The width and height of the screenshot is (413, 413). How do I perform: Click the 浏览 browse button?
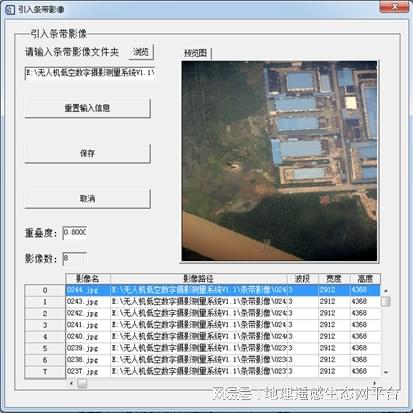141,52
